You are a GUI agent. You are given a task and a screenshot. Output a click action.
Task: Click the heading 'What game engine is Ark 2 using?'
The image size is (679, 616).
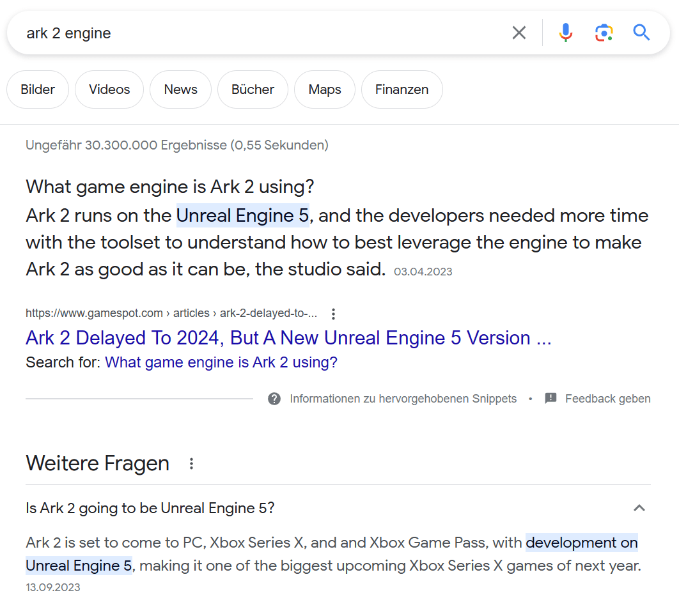pyautogui.click(x=170, y=187)
